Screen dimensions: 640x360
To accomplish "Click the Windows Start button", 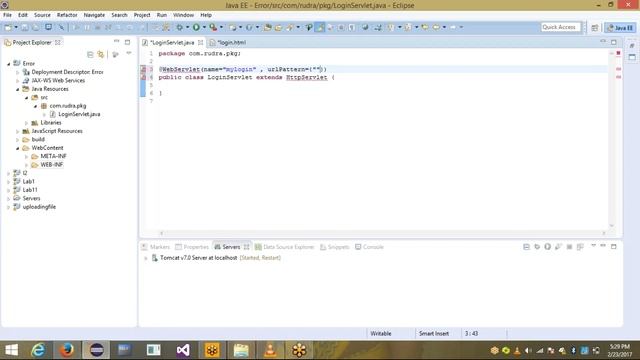I will pos(11,350).
